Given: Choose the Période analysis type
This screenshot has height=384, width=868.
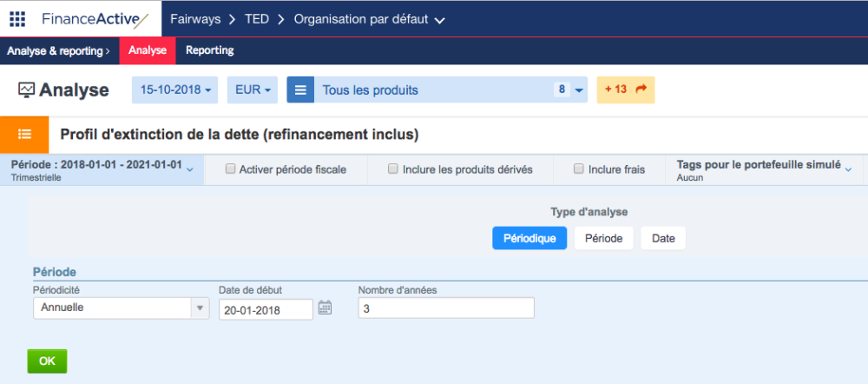Looking at the screenshot, I should [x=604, y=238].
